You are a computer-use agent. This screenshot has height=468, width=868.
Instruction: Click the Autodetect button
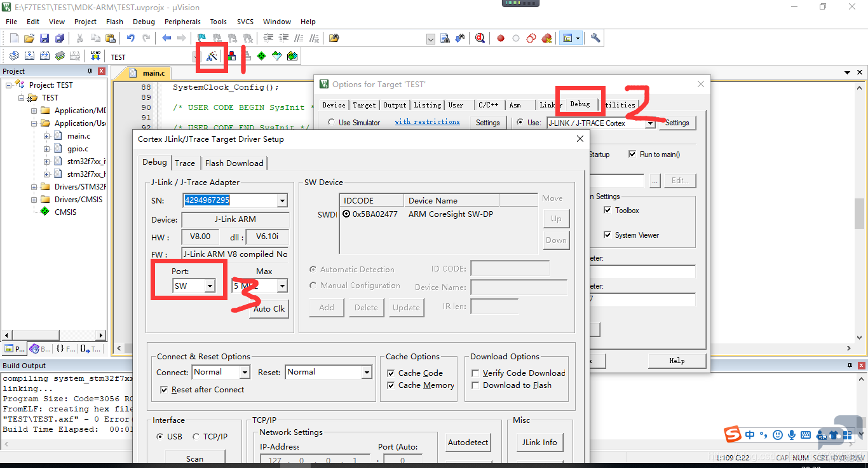pos(468,443)
